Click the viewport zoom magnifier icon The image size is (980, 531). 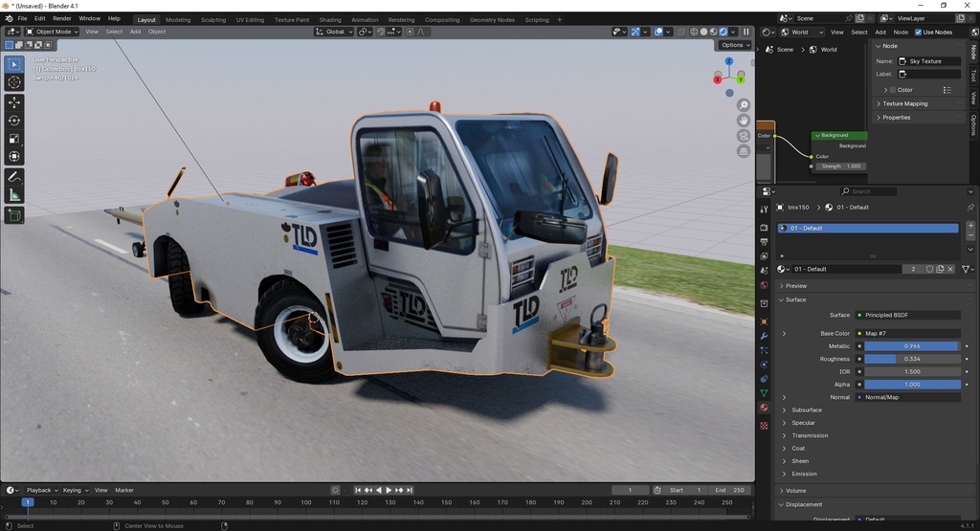point(744,105)
